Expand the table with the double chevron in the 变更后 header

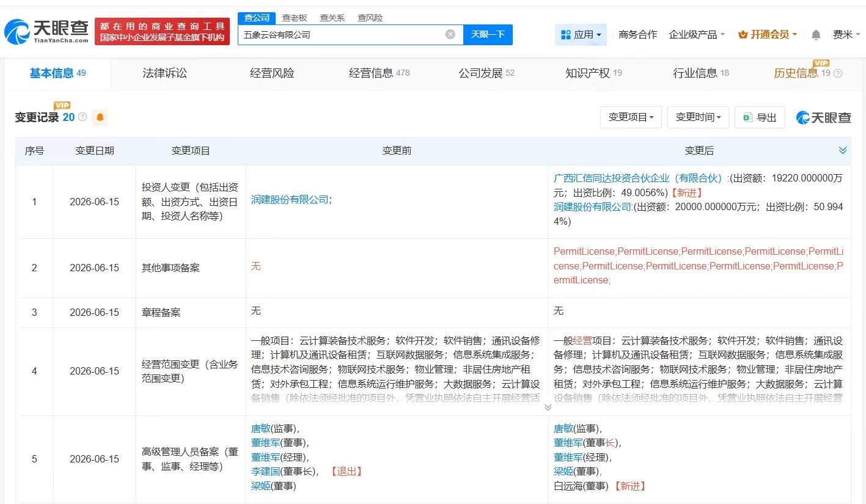click(x=843, y=150)
